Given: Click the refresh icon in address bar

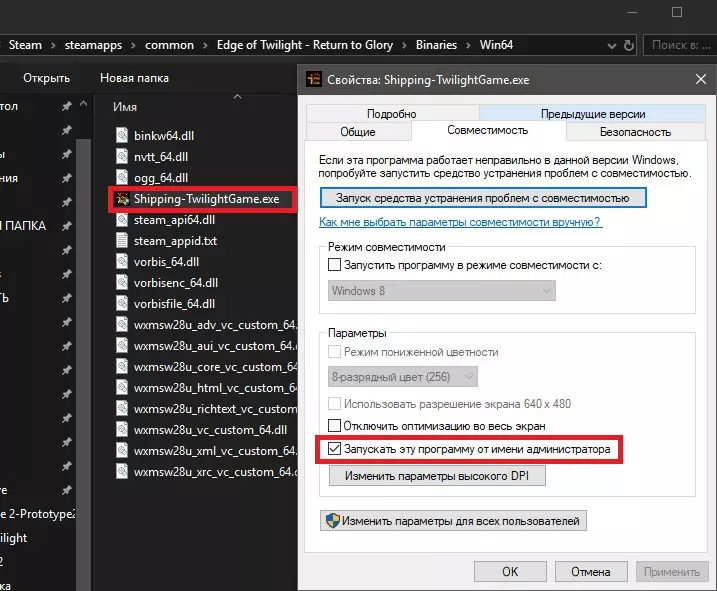Looking at the screenshot, I should point(629,45).
